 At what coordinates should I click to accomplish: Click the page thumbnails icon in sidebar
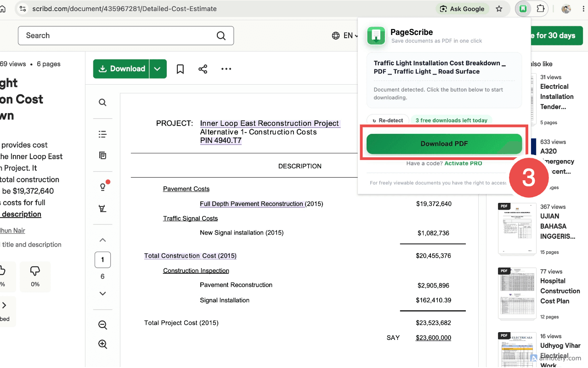[x=103, y=155]
